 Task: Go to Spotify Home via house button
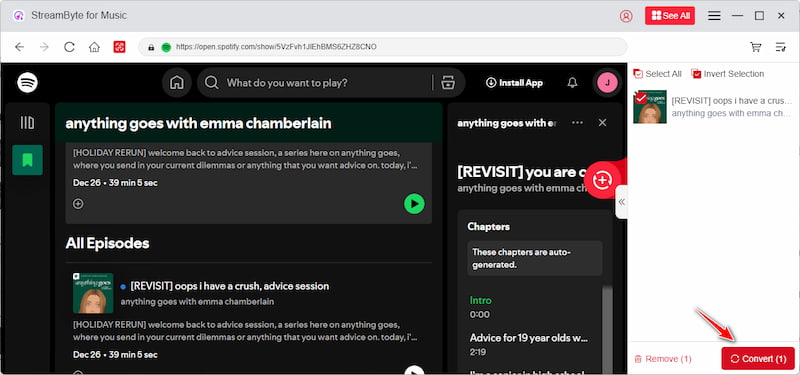click(177, 83)
